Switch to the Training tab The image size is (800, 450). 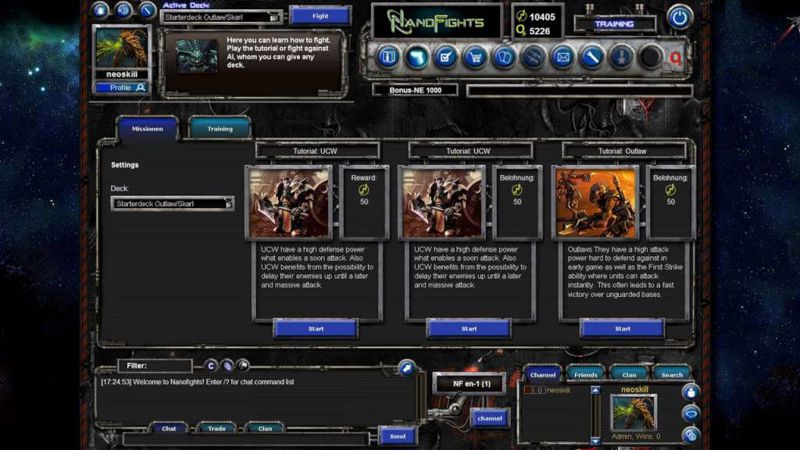220,129
